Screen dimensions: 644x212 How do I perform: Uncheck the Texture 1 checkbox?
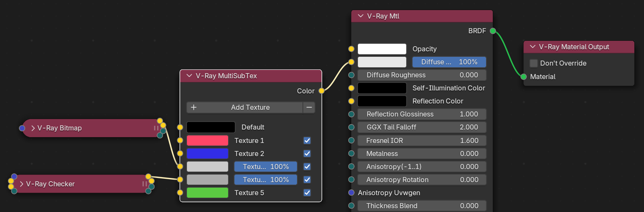coord(307,140)
